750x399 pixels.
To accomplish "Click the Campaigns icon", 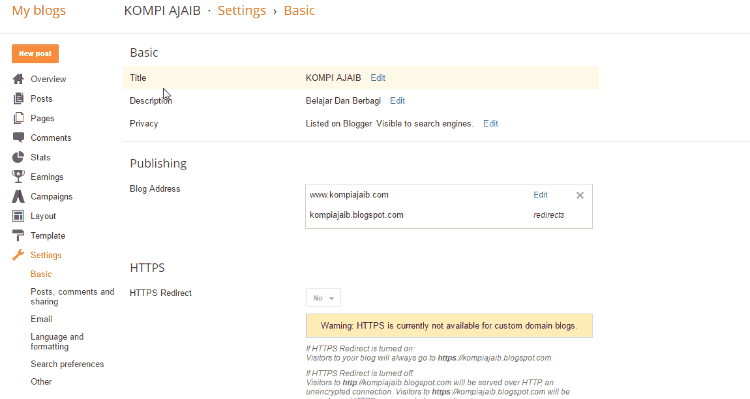I will (x=18, y=197).
